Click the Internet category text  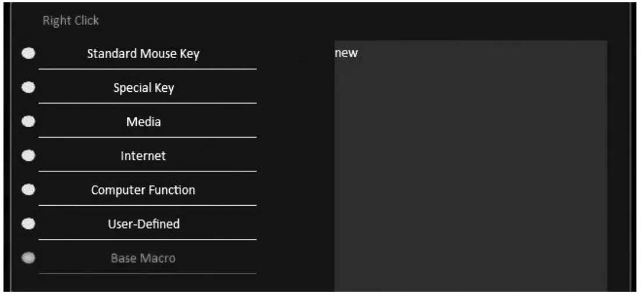click(x=143, y=156)
